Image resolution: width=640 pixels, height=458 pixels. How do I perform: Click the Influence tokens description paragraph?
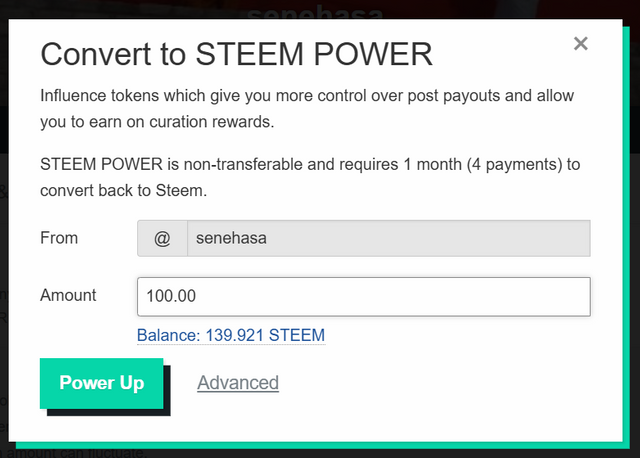click(307, 109)
